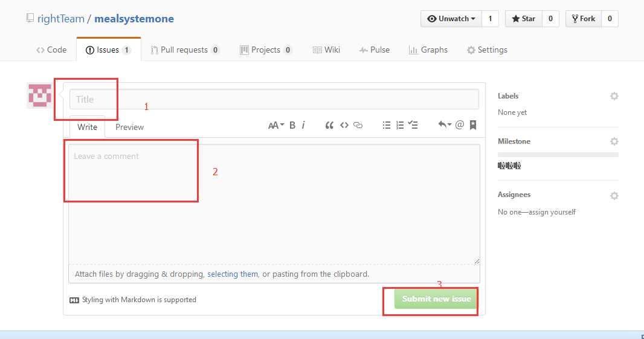Insert a bulleted list

point(387,125)
